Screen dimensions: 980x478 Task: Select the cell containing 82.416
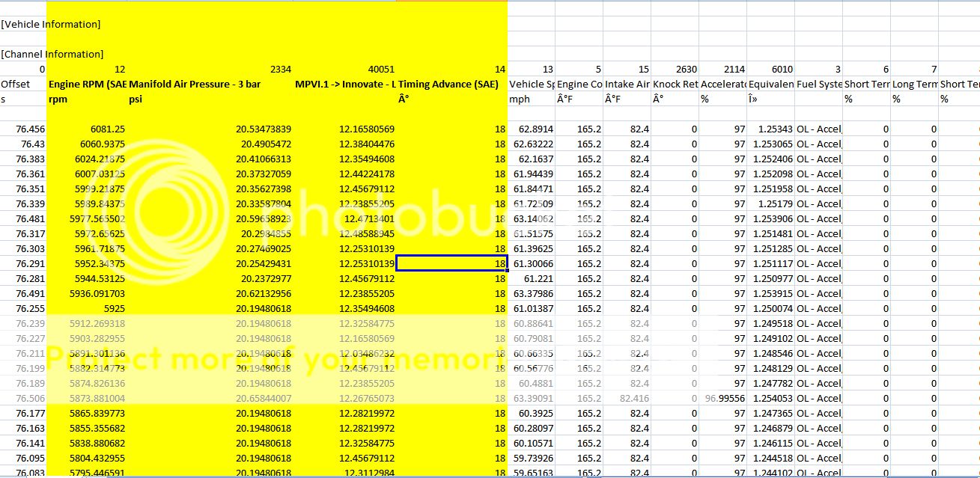tap(633, 398)
